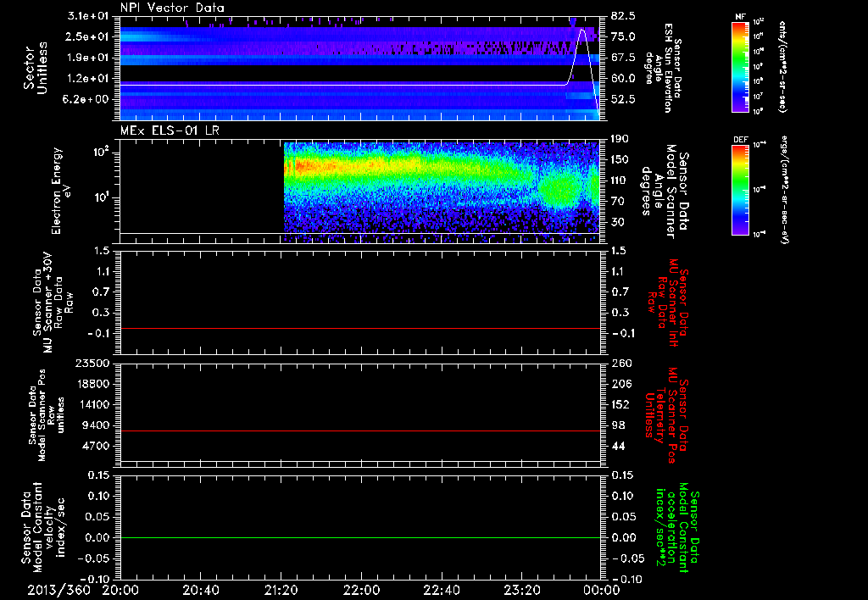
Task: Select the "ergs/(cm**2-sr-sec-eV)" unit label
Action: (783, 190)
